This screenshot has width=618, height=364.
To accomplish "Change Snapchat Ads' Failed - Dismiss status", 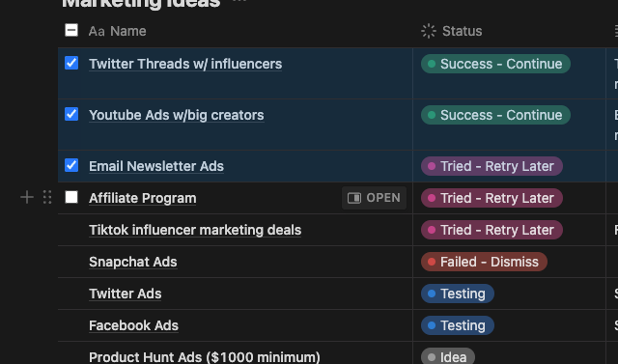I will point(484,262).
